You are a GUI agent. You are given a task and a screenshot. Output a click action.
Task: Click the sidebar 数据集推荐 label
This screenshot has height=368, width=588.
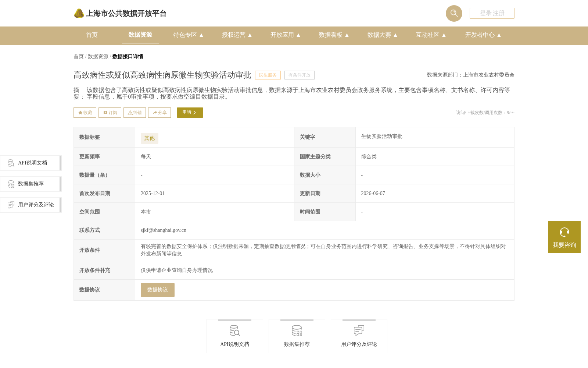(x=31, y=184)
